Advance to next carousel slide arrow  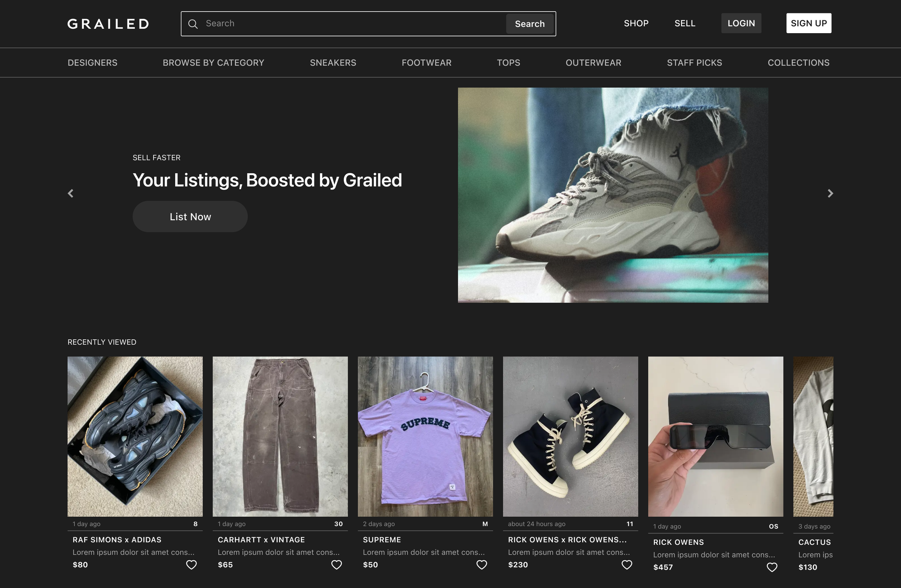830,193
